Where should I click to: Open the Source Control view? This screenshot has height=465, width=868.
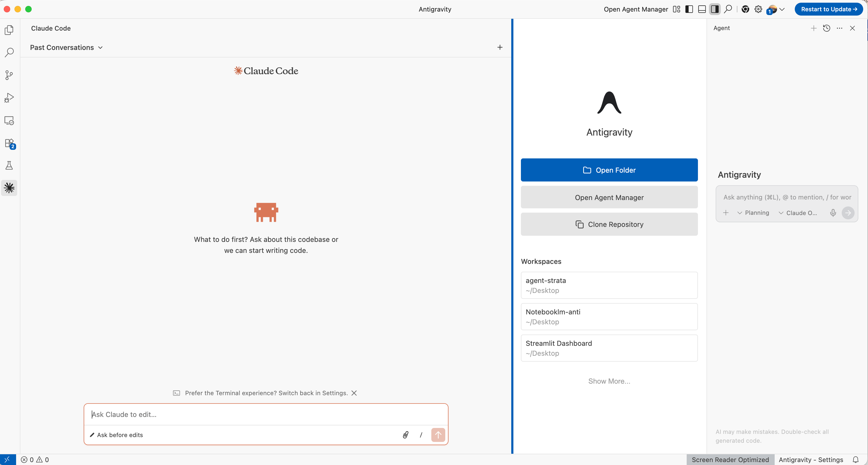tap(9, 75)
